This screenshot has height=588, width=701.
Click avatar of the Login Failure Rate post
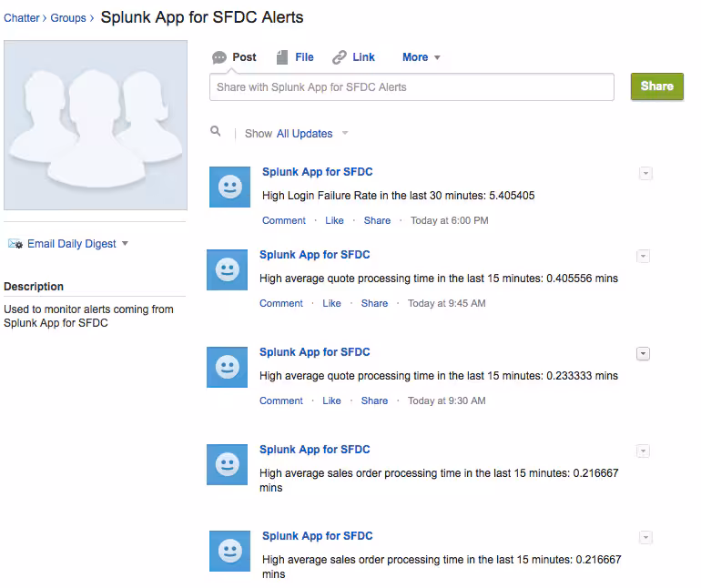[229, 187]
